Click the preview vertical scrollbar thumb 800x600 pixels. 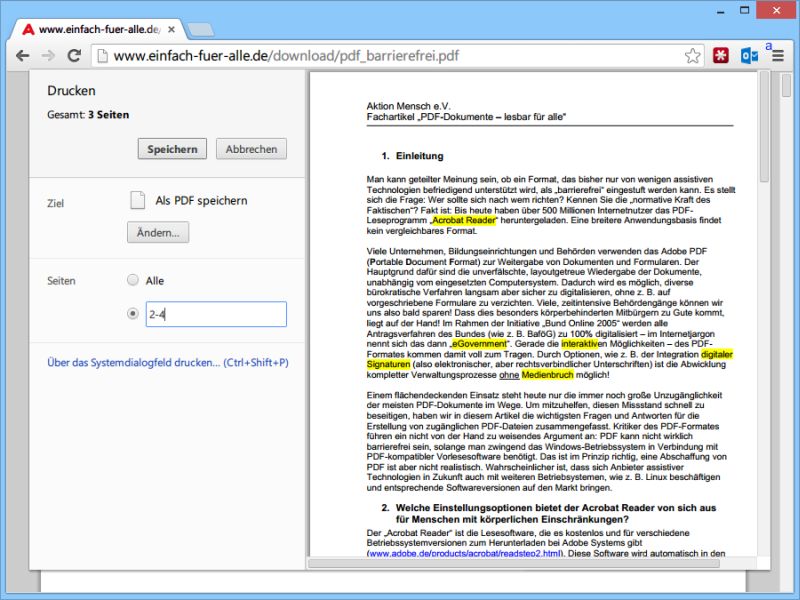coord(764,128)
